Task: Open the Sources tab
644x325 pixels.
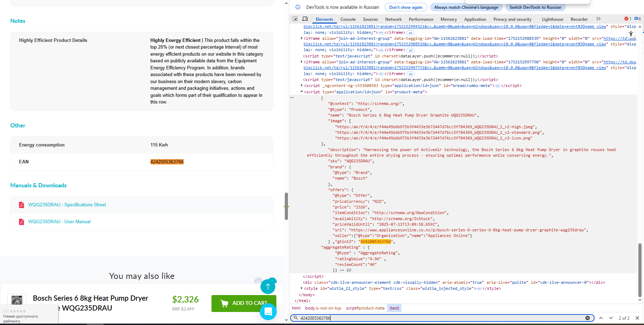Action: pos(370,19)
